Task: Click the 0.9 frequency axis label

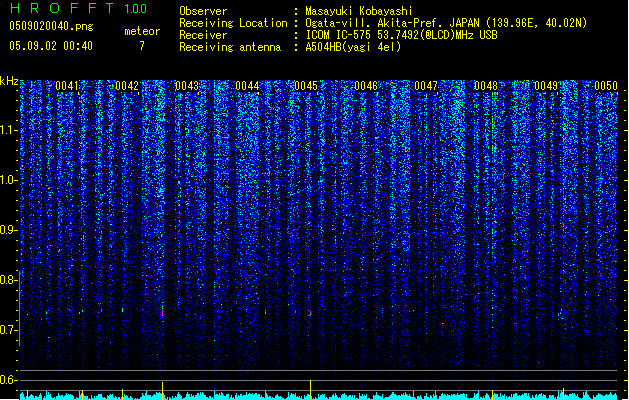Action: [8, 230]
